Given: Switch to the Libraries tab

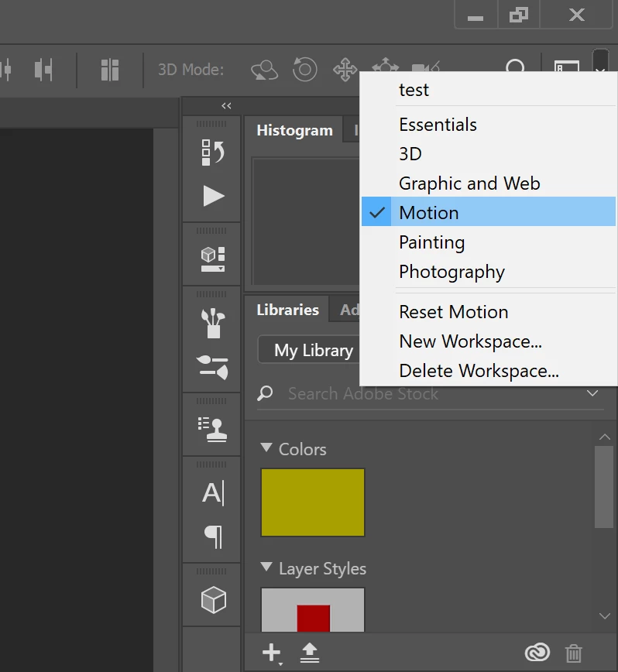Looking at the screenshot, I should (x=287, y=310).
